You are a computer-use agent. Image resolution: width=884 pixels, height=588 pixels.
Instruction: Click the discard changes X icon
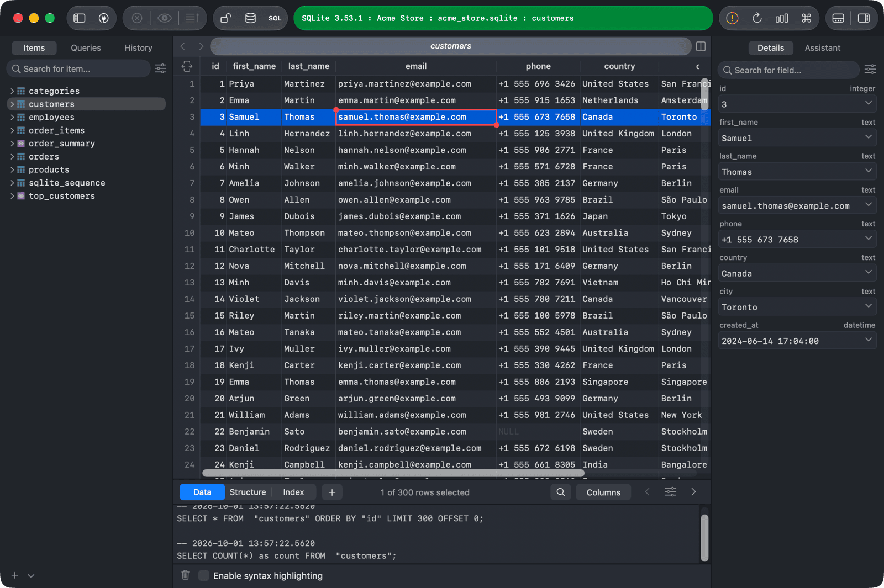[137, 18]
